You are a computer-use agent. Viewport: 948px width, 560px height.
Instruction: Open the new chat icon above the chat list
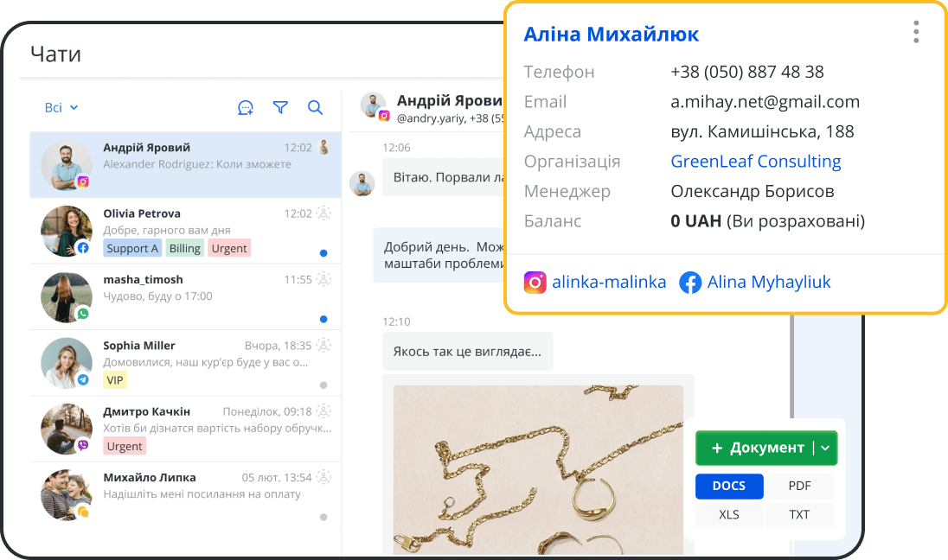click(x=245, y=107)
